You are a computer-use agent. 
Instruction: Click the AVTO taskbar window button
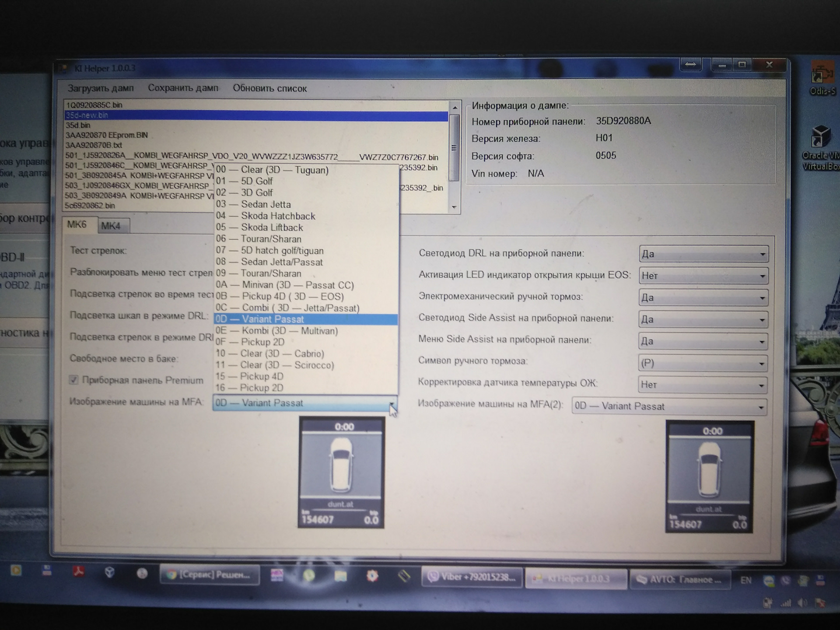[679, 579]
